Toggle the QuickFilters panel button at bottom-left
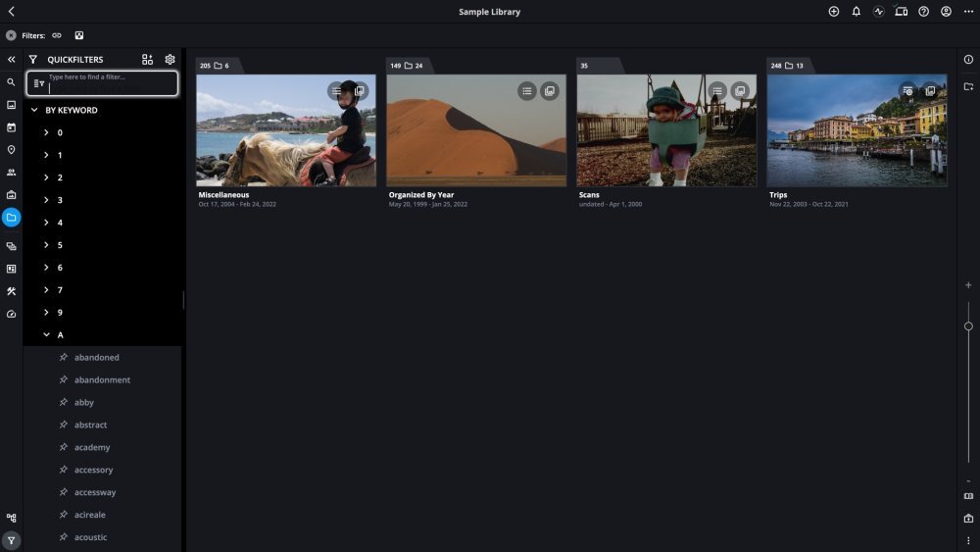The height and width of the screenshot is (552, 980). tap(11, 540)
